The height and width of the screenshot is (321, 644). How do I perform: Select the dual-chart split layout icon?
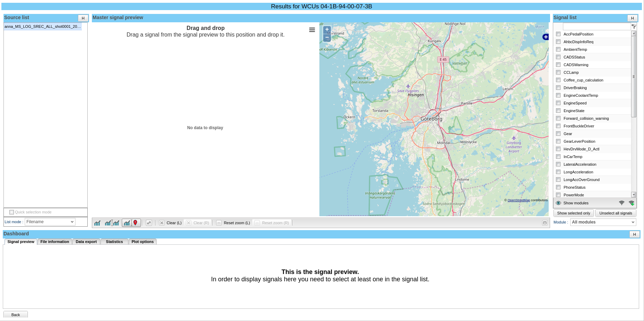click(112, 223)
